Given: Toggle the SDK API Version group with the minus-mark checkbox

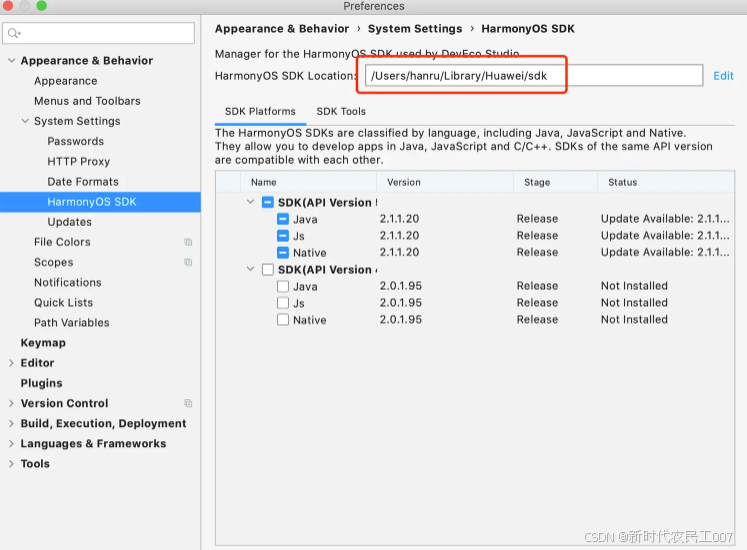Looking at the screenshot, I should click(268, 203).
